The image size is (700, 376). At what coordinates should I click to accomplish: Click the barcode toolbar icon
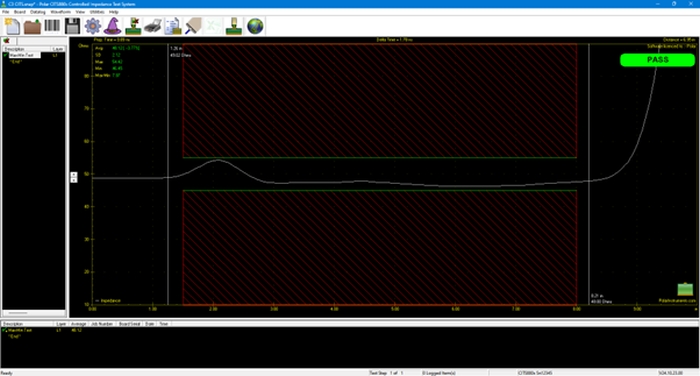(x=52, y=26)
